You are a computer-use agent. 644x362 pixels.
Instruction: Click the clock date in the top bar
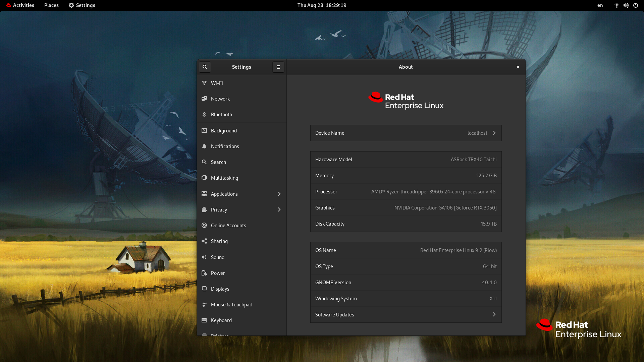tap(322, 5)
